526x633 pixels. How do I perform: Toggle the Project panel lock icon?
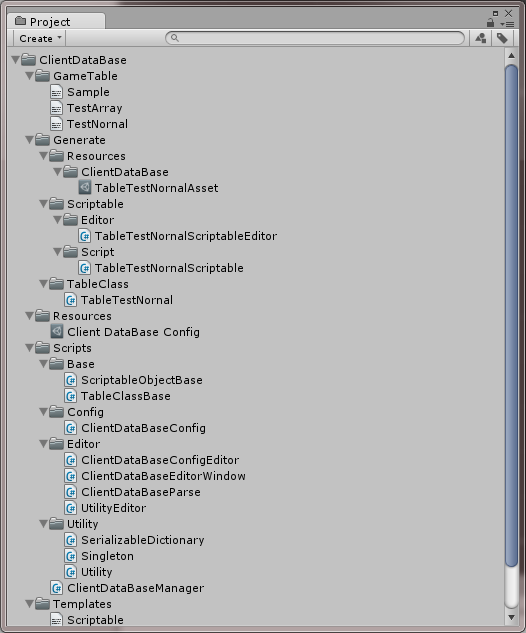(x=490, y=23)
